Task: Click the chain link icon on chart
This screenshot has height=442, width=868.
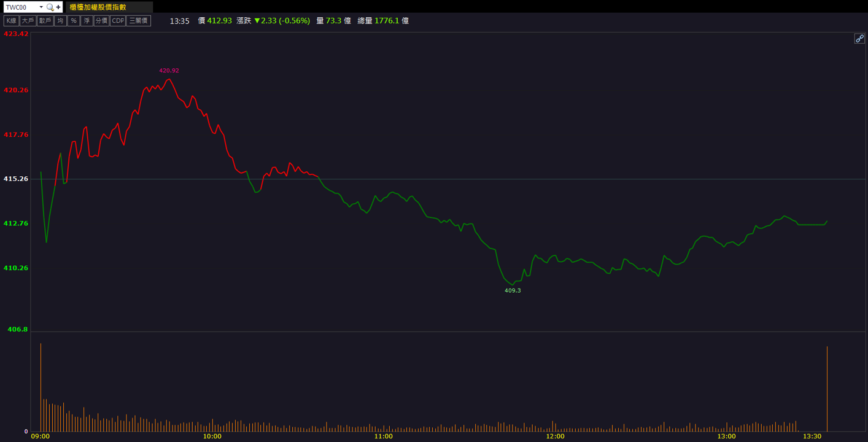Action: pyautogui.click(x=859, y=39)
